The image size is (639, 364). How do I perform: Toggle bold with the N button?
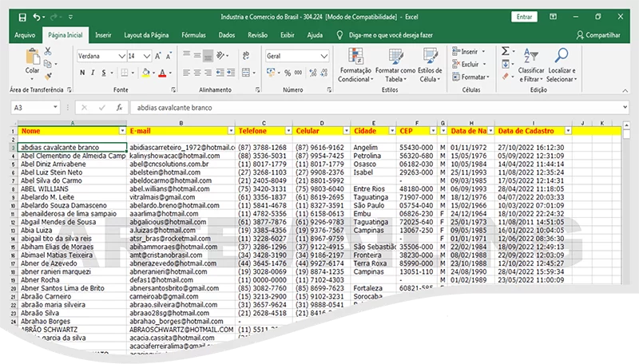[x=82, y=73]
